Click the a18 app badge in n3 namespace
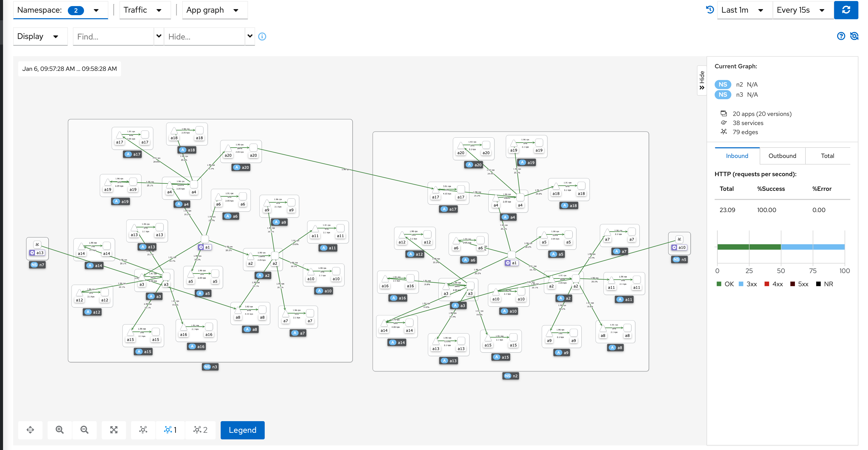The height and width of the screenshot is (450, 868). tap(187, 150)
